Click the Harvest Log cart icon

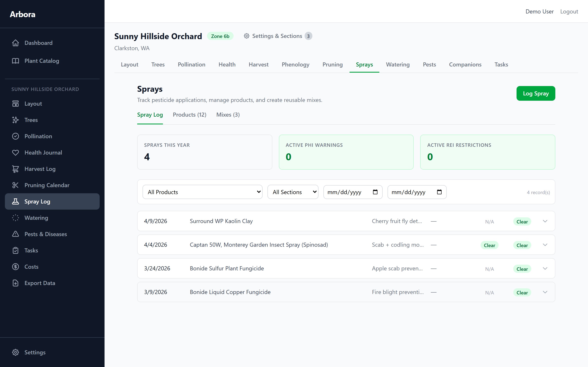coord(16,169)
